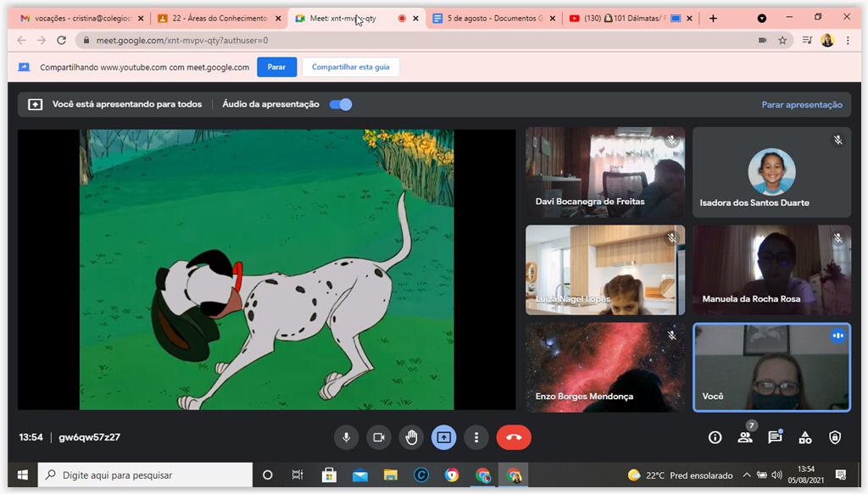Open the activities panel
The width and height of the screenshot is (868, 494).
[805, 437]
